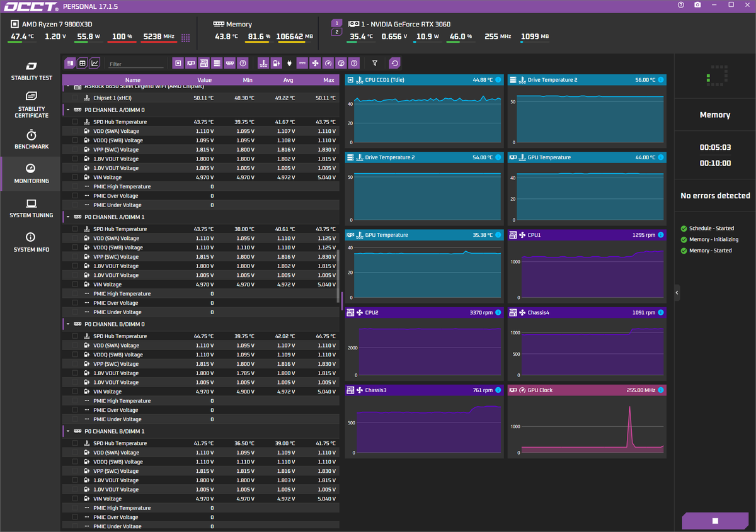Open the Stability Test section

[x=31, y=71]
